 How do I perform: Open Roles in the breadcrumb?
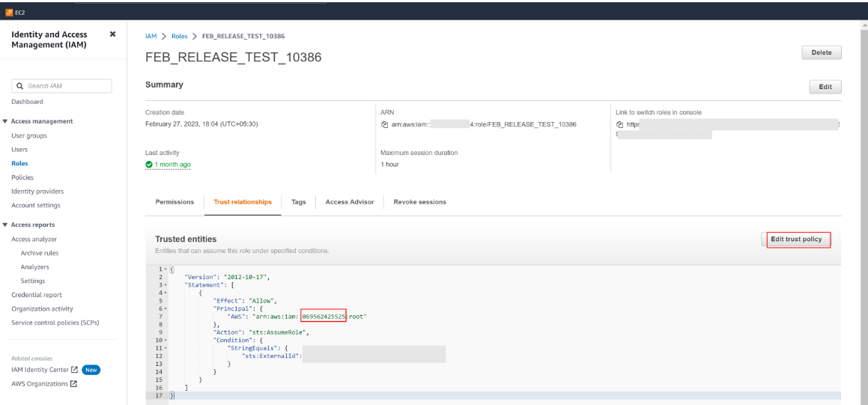click(179, 36)
